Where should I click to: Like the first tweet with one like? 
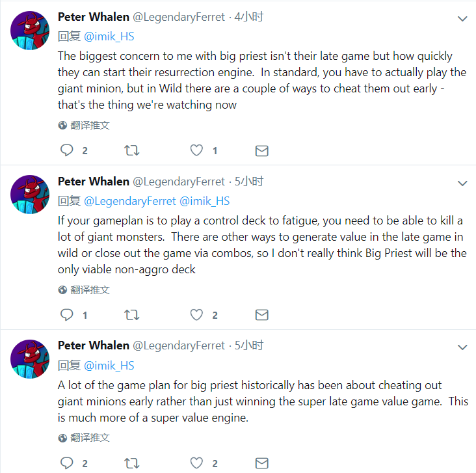[196, 150]
